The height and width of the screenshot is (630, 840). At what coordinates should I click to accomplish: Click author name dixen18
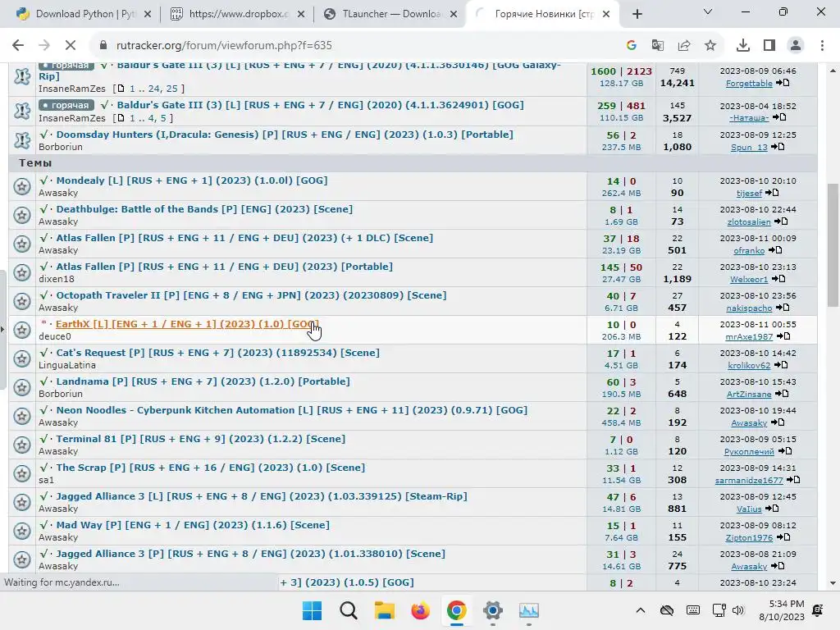57,279
